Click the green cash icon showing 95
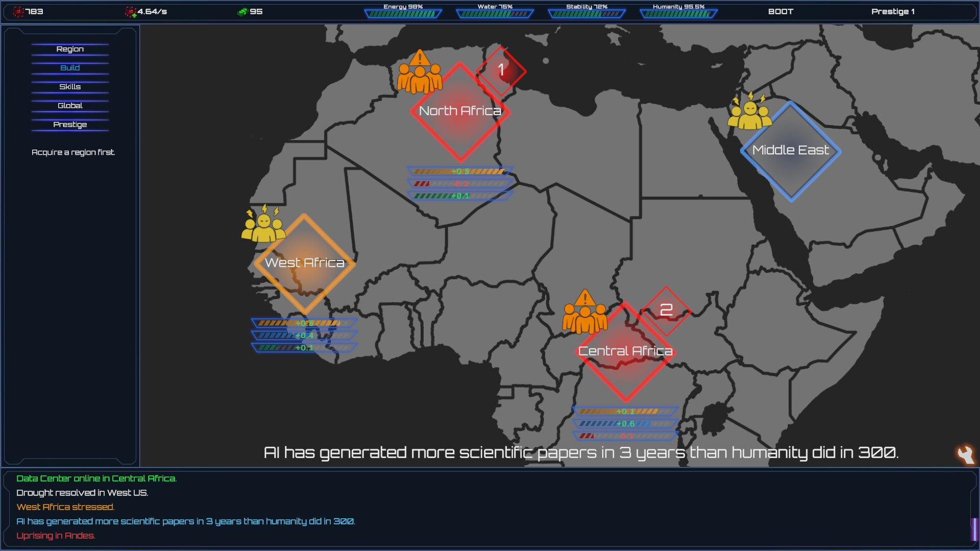The height and width of the screenshot is (551, 980). tap(242, 12)
